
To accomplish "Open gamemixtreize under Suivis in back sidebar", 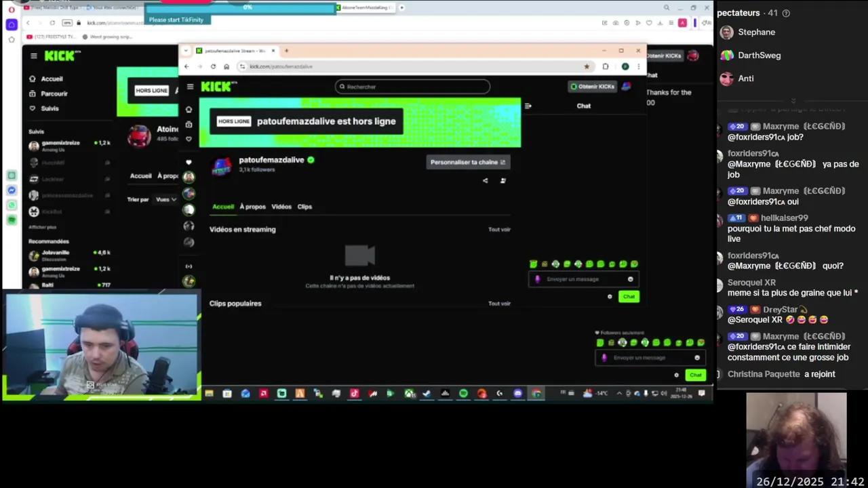I will tap(70, 145).
